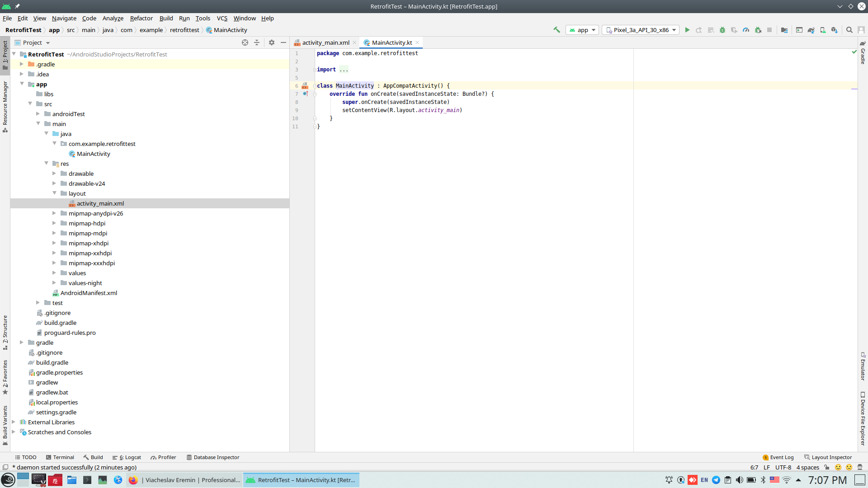
Task: Toggle the Terminal tool window
Action: pos(60,457)
